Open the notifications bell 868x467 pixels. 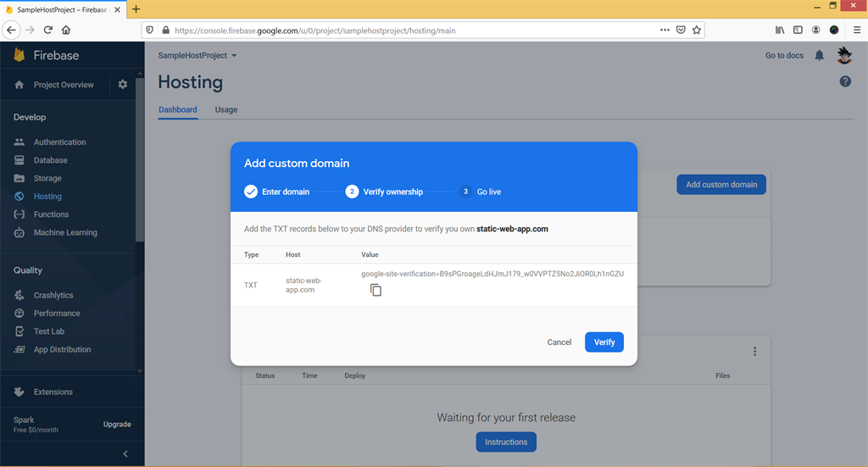tap(820, 55)
